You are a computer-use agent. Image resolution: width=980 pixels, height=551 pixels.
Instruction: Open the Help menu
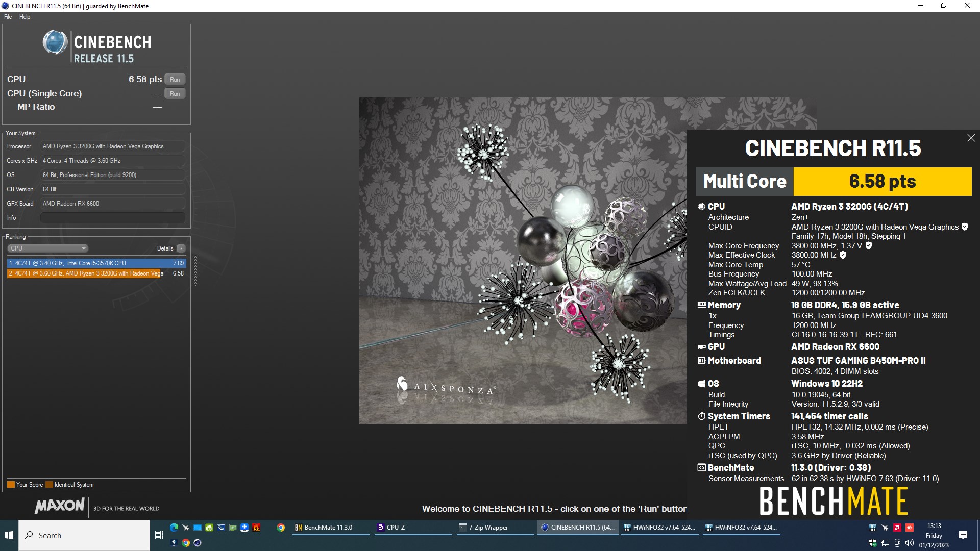24,17
